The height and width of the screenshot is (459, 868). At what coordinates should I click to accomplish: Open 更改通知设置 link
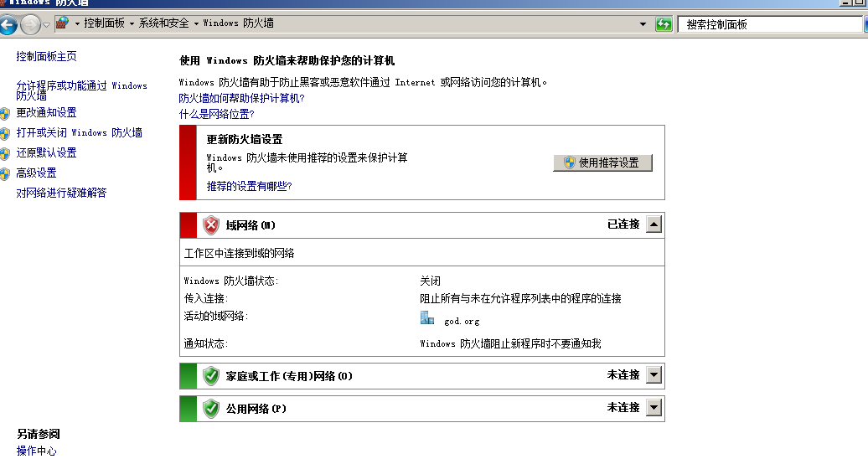point(47,113)
